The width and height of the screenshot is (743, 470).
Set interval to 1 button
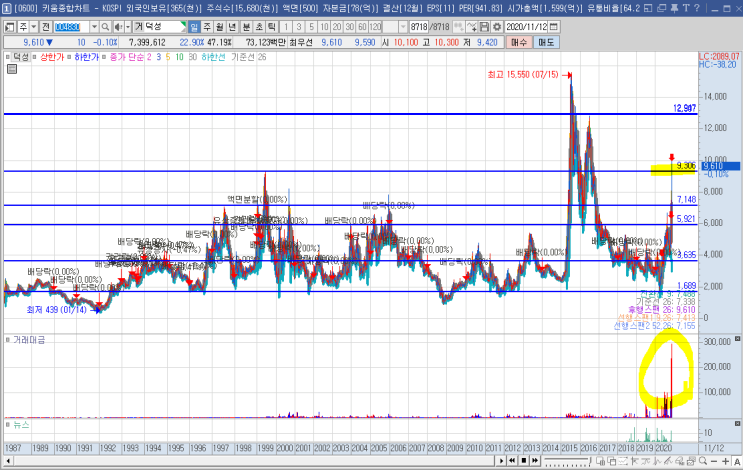[286, 27]
